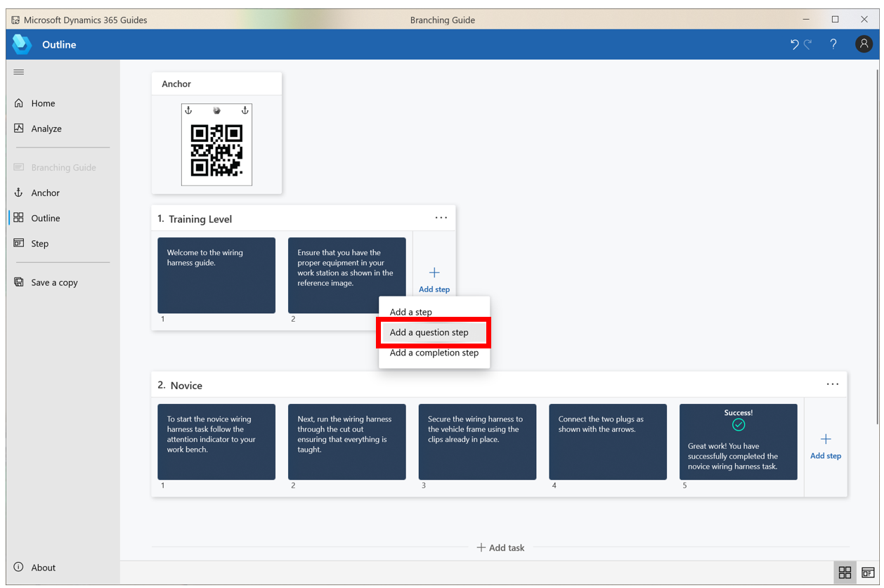Switch to step editor view

869,572
